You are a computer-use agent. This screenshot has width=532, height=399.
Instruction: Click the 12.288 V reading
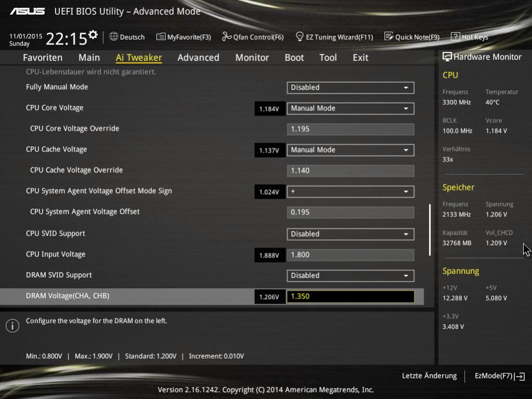(455, 298)
